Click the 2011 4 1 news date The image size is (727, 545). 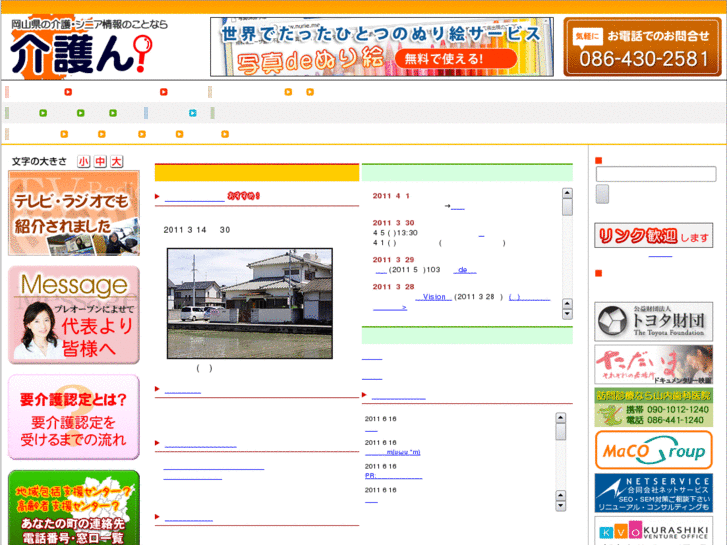point(391,196)
